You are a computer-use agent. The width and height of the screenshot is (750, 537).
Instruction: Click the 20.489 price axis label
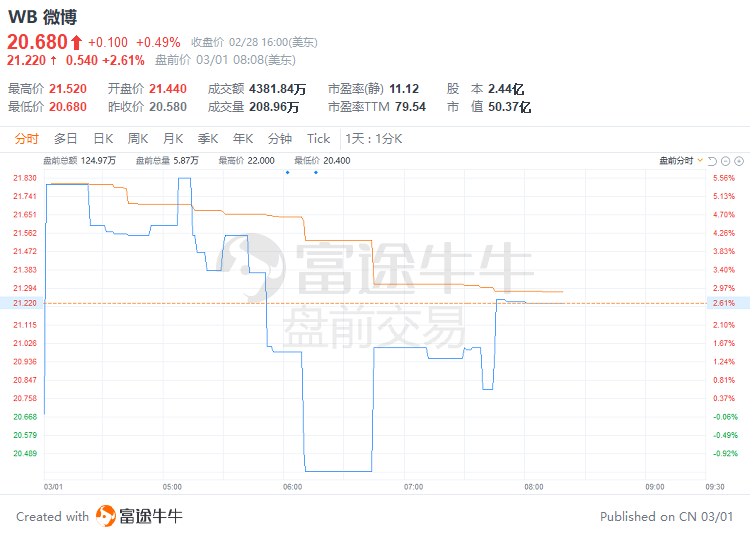(x=25, y=453)
